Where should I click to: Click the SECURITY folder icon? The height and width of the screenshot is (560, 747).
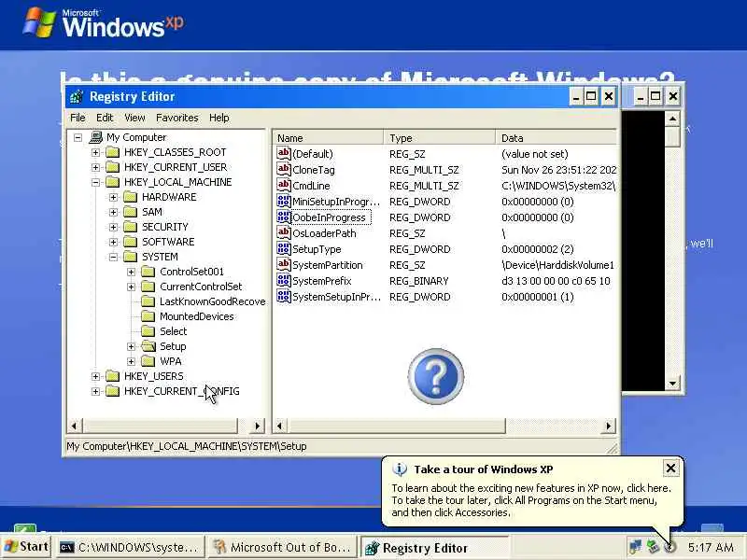130,227
